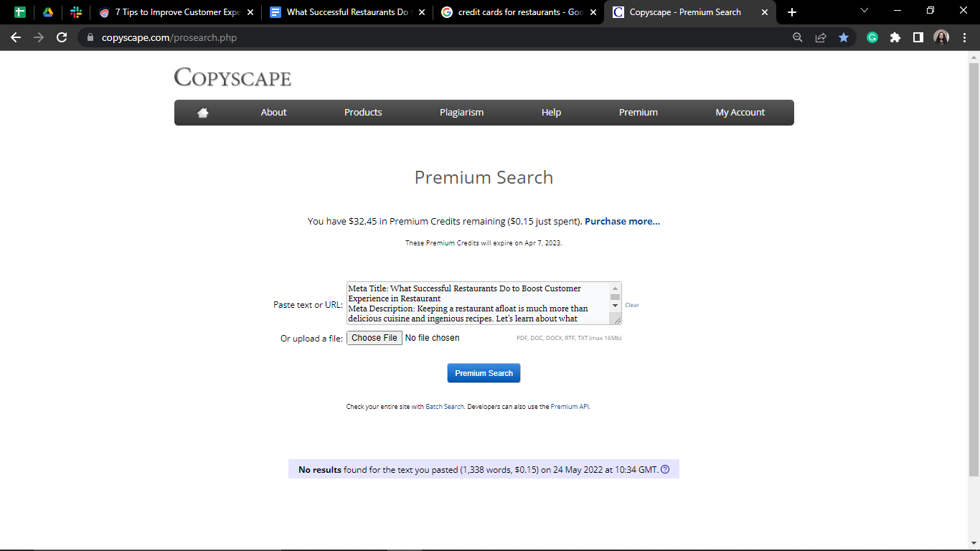Viewport: 980px width, 551px height.
Task: Open the Chrome profile avatar
Action: click(941, 37)
